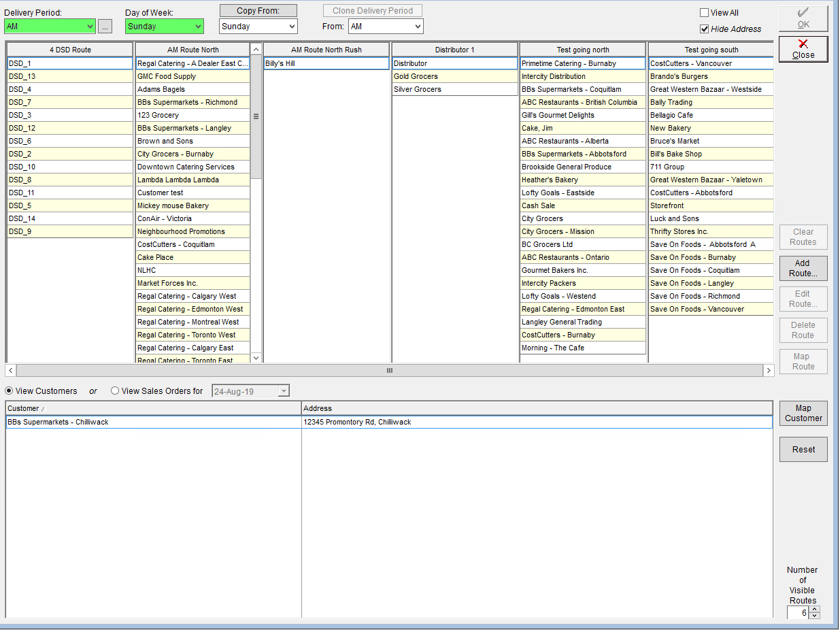Image resolution: width=840 pixels, height=630 pixels.
Task: Click the Distributor 1 column header
Action: coord(455,50)
